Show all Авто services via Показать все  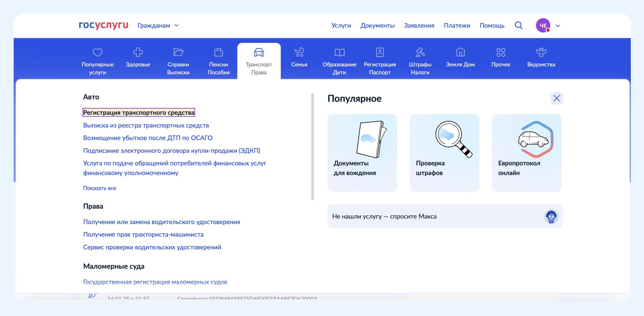pyautogui.click(x=100, y=188)
